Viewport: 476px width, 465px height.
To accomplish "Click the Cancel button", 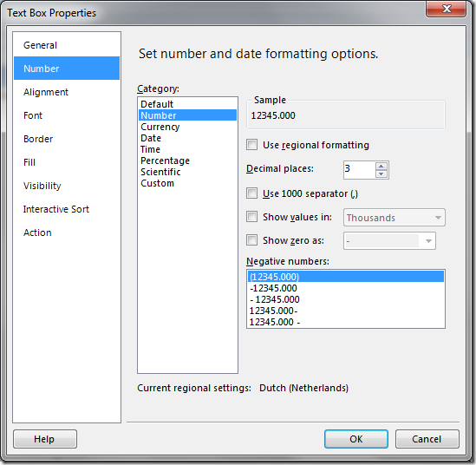I will (427, 439).
